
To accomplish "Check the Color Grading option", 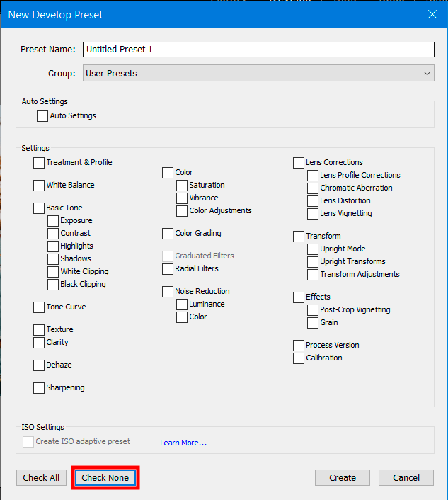I will click(168, 234).
